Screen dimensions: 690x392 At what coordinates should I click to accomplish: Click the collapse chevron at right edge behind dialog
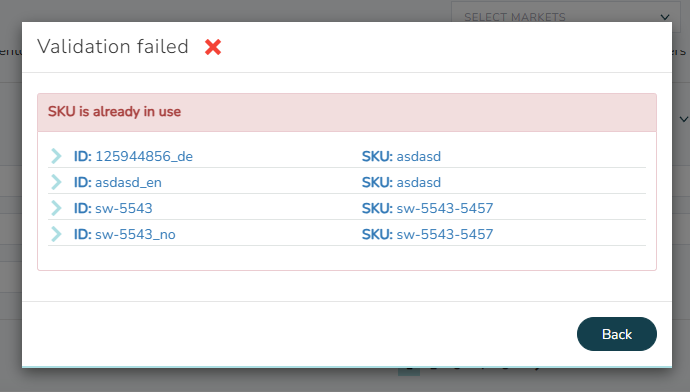(x=683, y=119)
